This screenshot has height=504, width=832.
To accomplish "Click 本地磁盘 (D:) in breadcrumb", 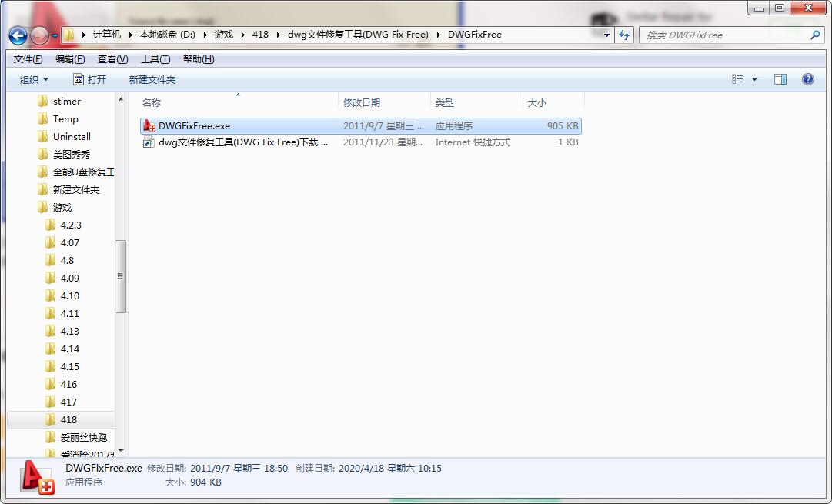I will (168, 35).
